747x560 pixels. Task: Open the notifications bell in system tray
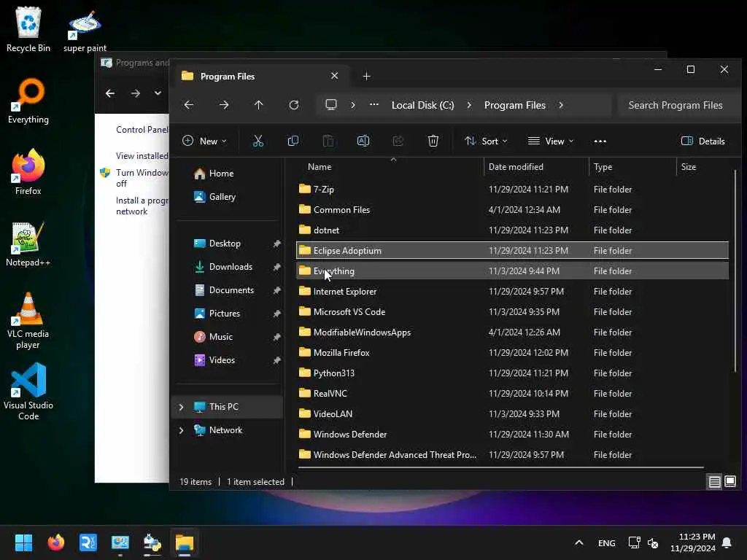(x=727, y=542)
